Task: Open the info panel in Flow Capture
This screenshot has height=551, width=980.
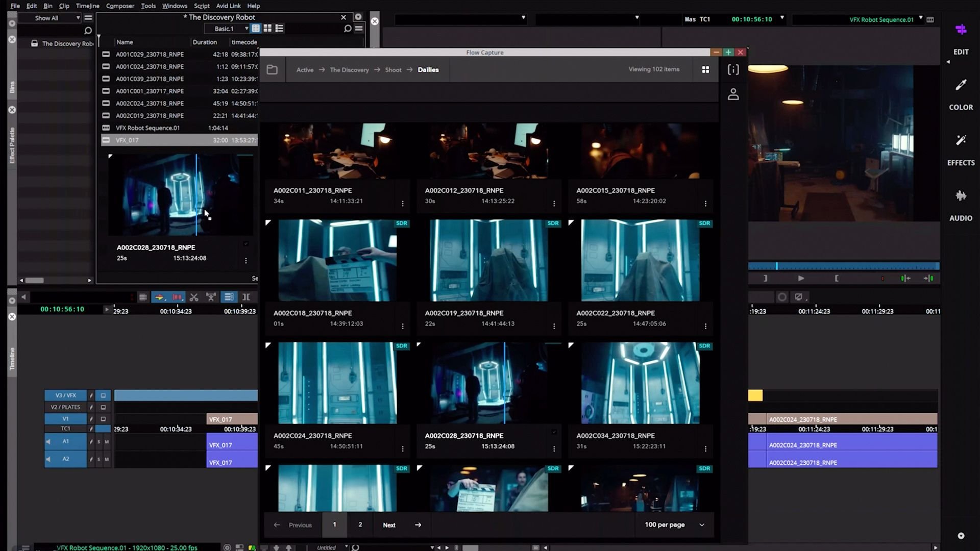Action: (x=733, y=69)
